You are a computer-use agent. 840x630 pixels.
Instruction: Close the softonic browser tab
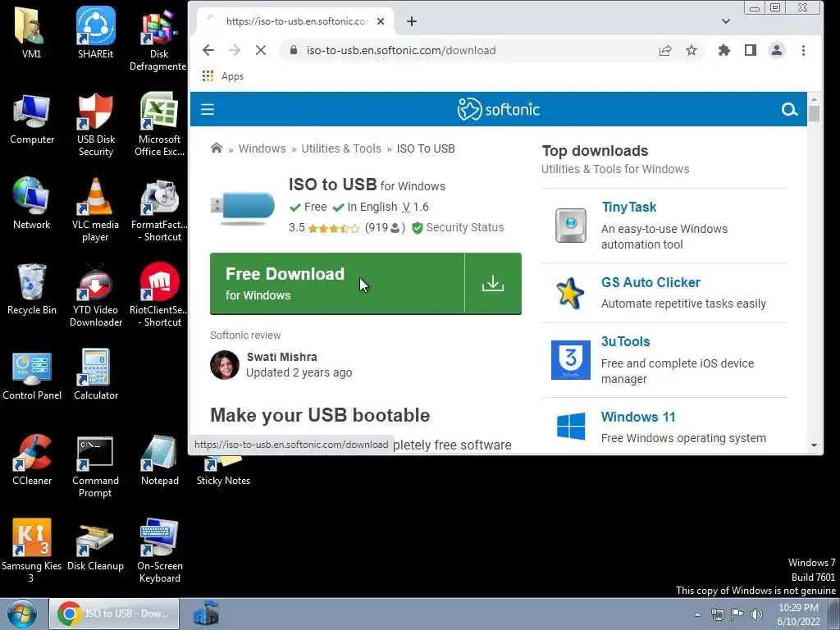(381, 21)
